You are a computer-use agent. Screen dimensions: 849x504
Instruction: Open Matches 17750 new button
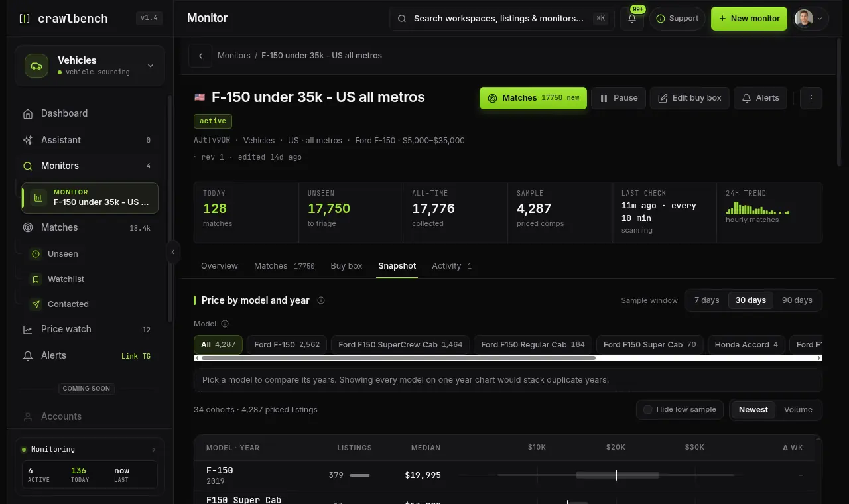coord(533,98)
